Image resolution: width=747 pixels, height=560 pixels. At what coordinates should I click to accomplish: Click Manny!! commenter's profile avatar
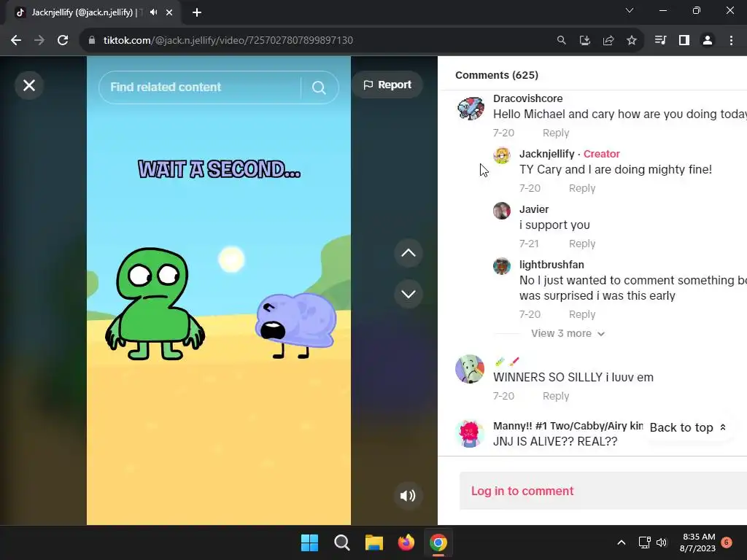click(x=470, y=433)
